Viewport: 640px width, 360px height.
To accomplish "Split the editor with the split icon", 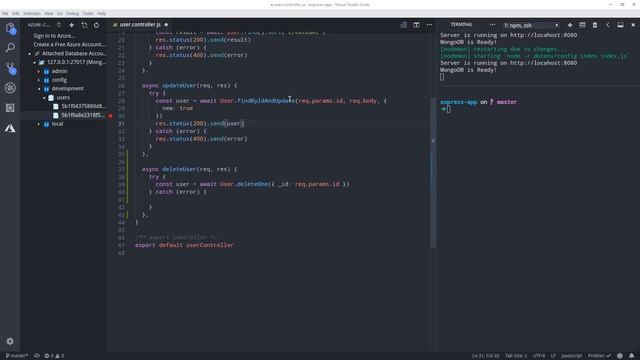I will 416,25.
